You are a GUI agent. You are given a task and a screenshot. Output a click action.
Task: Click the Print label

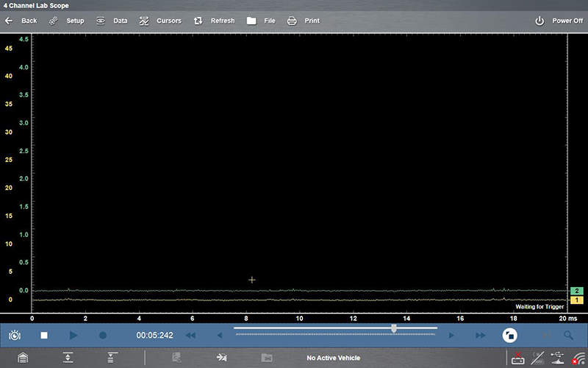click(x=312, y=21)
